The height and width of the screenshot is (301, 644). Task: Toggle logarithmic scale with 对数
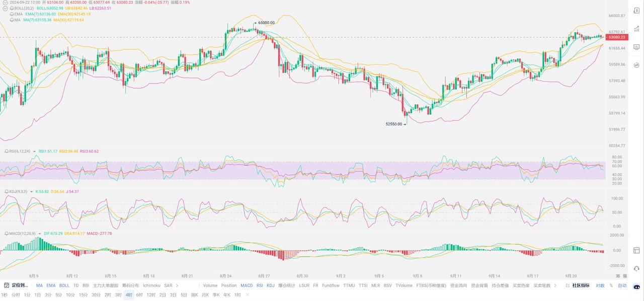coord(600,285)
